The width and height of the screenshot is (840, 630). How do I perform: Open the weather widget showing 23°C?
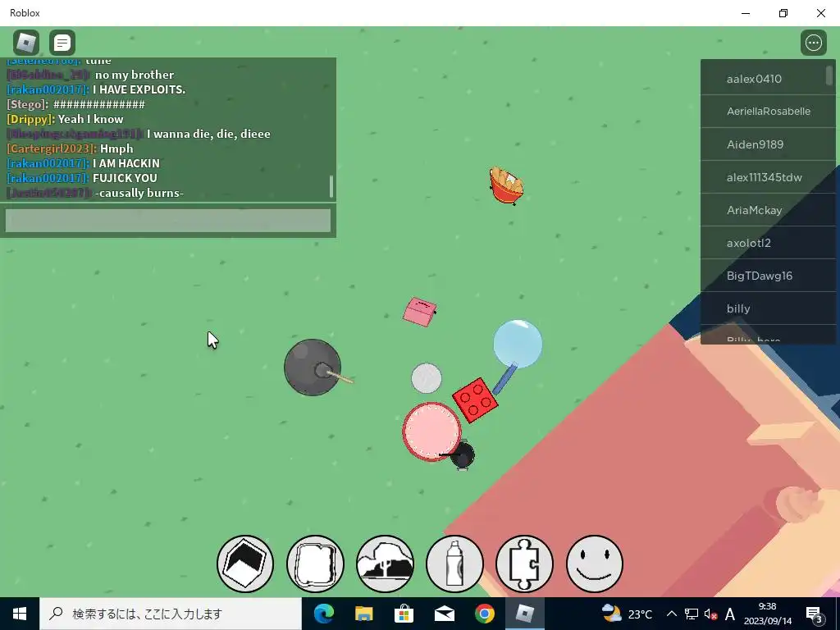tap(627, 614)
